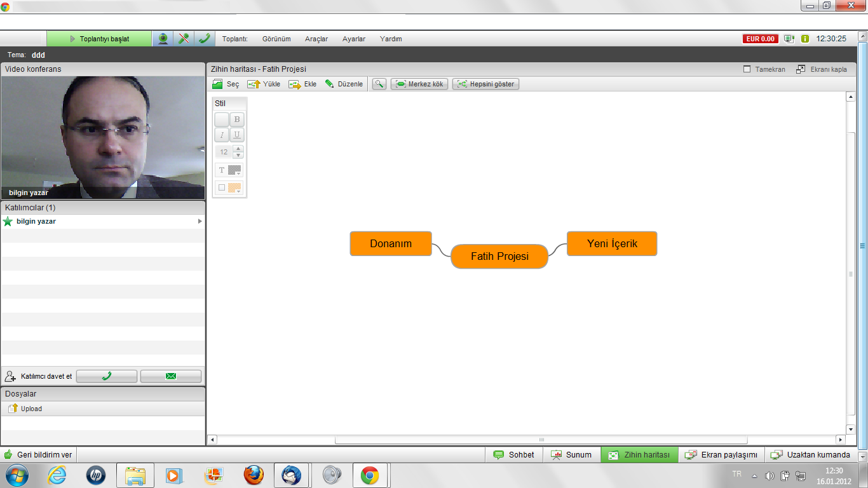Select participant bilgin yazar in list
This screenshot has width=868, height=488.
pos(103,221)
